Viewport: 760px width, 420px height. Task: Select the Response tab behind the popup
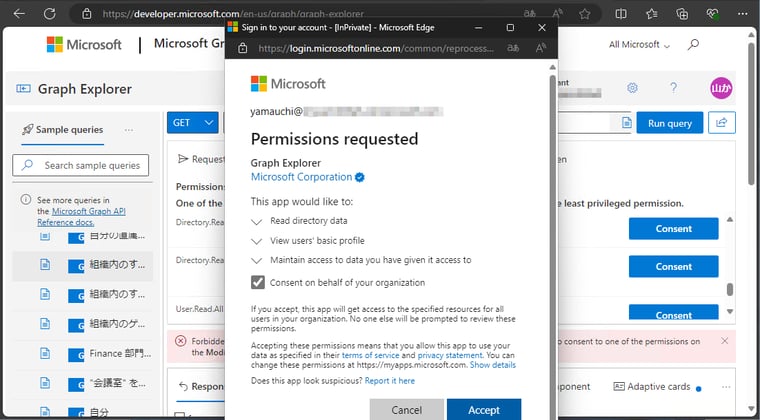click(201, 387)
